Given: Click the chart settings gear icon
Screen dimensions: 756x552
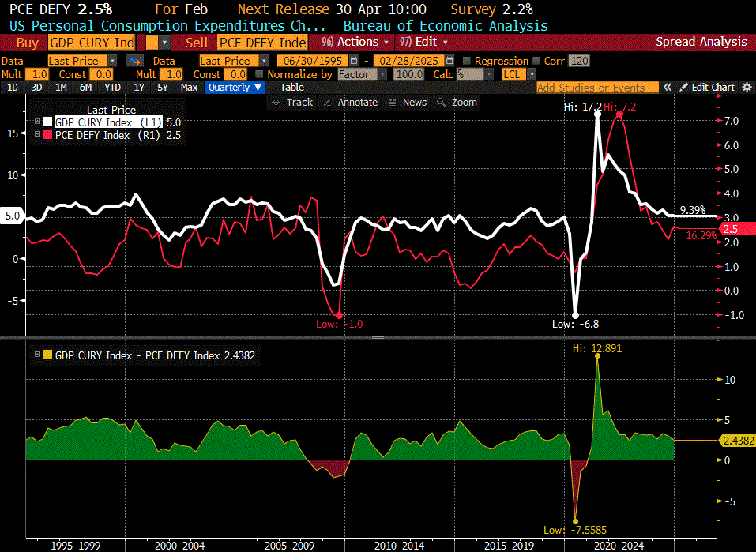Looking at the screenshot, I should (x=747, y=87).
